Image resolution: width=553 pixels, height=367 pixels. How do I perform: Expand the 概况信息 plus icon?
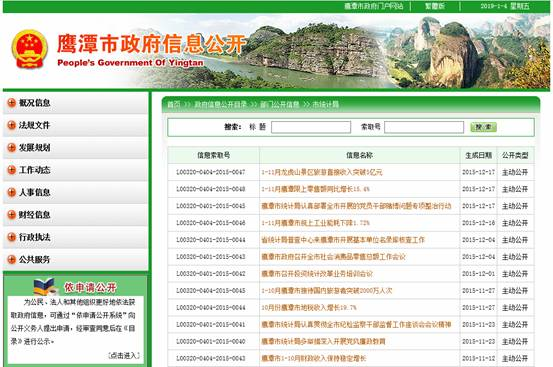pyautogui.click(x=11, y=103)
